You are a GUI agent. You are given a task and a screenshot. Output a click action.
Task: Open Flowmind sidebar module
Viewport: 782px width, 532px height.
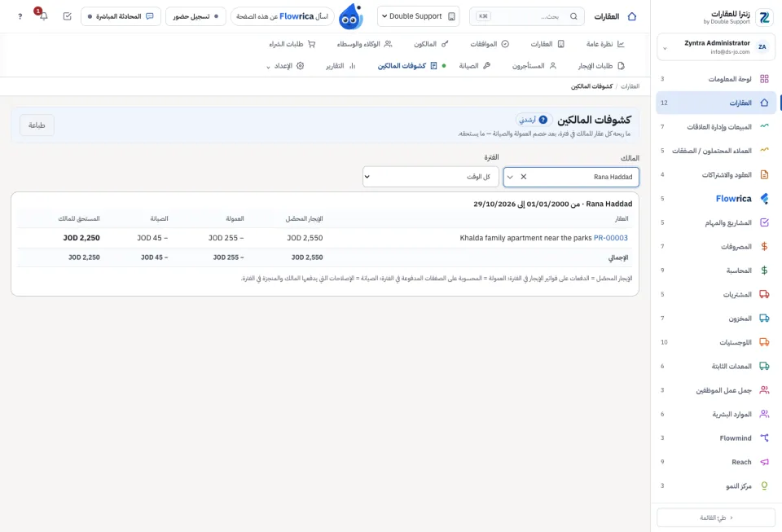click(716, 437)
